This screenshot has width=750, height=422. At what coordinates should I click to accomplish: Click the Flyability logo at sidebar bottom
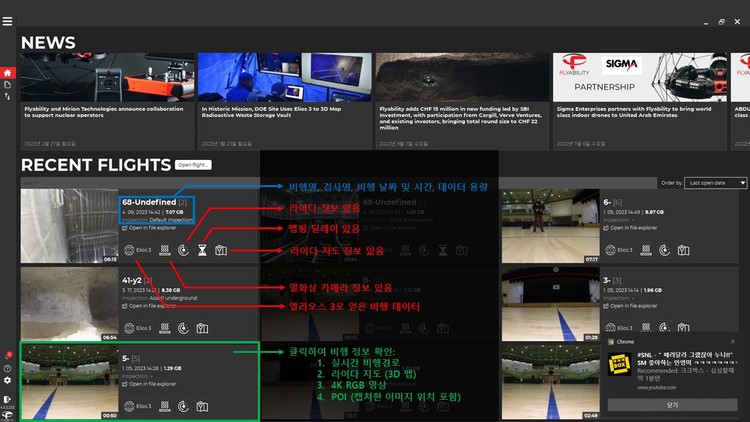coord(7,415)
